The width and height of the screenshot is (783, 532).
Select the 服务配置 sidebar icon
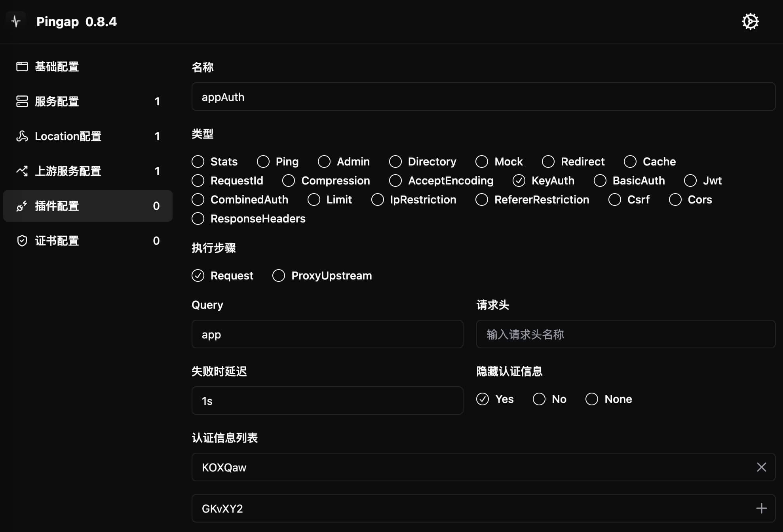click(x=21, y=101)
